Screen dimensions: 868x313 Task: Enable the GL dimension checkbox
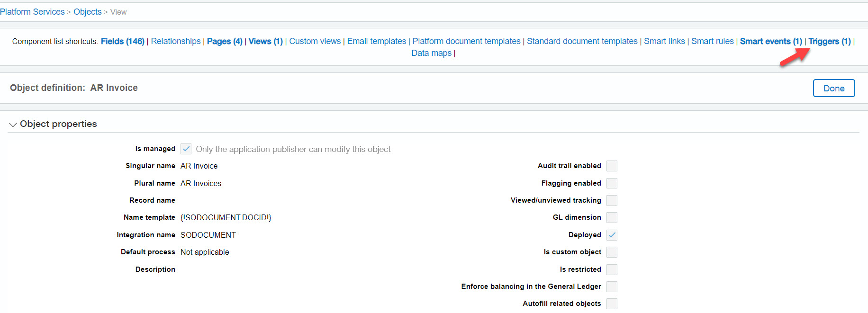point(612,217)
